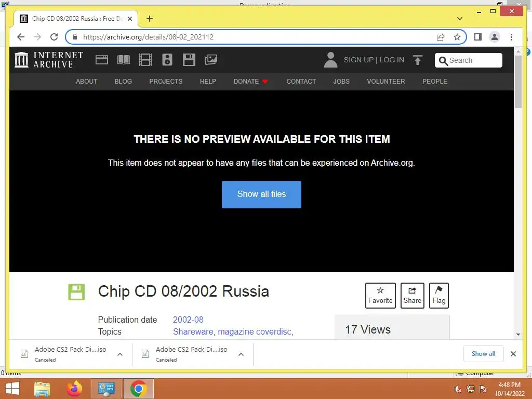Click the muted volume tray icon
Screen dimensions: 532x399
(x=458, y=389)
